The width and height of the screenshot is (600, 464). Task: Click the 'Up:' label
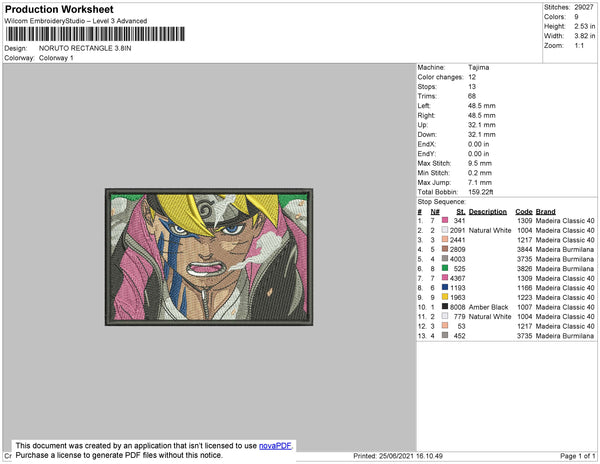[422, 125]
